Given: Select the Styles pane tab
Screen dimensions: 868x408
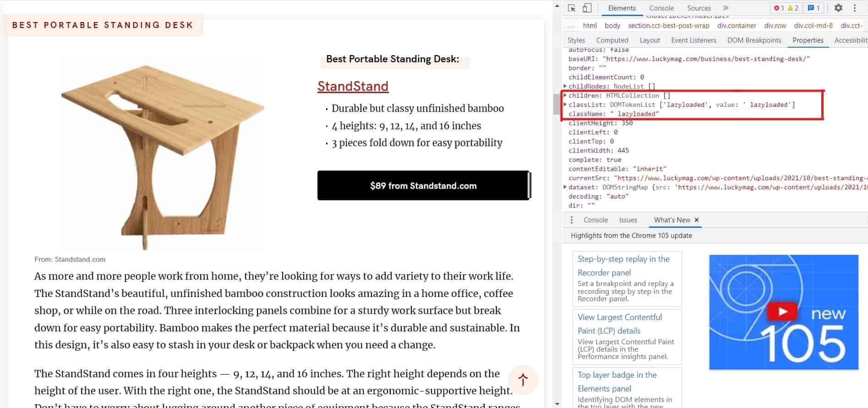Looking at the screenshot, I should pos(576,40).
